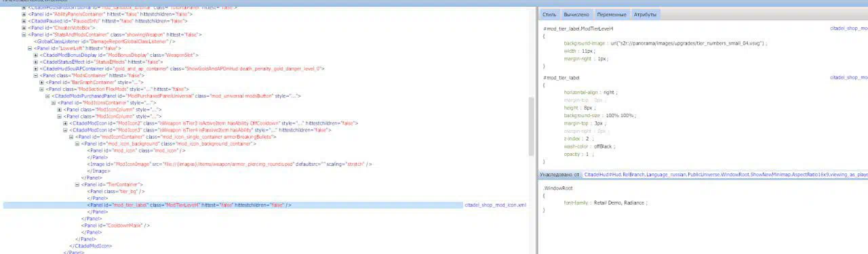The height and width of the screenshot is (254, 868).
Task: Open source link beside #mod_tier_label.ModTierLevel4 rule
Action: (x=849, y=29)
